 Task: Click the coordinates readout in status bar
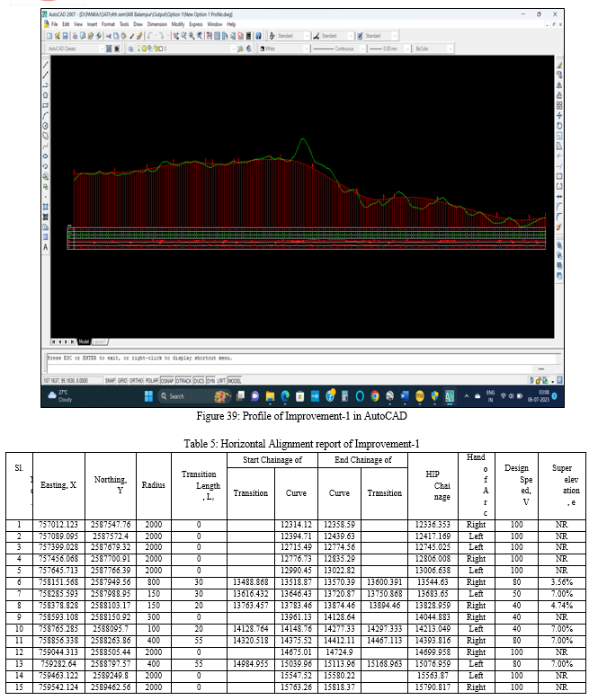click(x=71, y=381)
